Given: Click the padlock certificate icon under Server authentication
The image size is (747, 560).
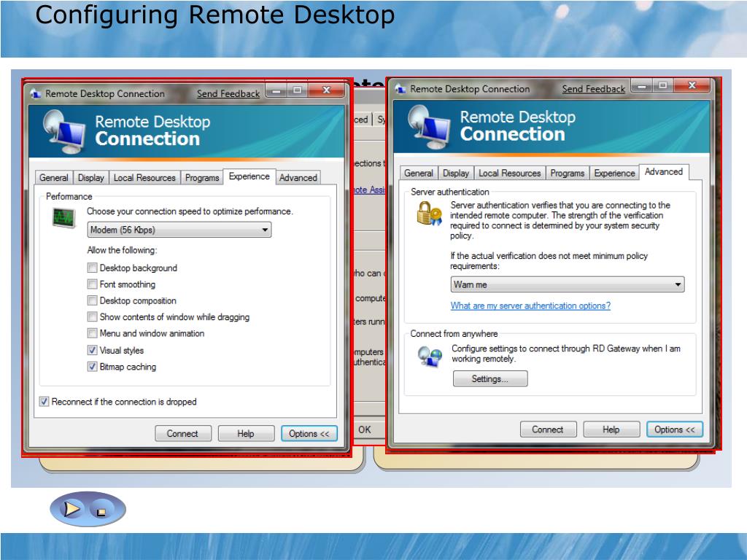Looking at the screenshot, I should 429,214.
